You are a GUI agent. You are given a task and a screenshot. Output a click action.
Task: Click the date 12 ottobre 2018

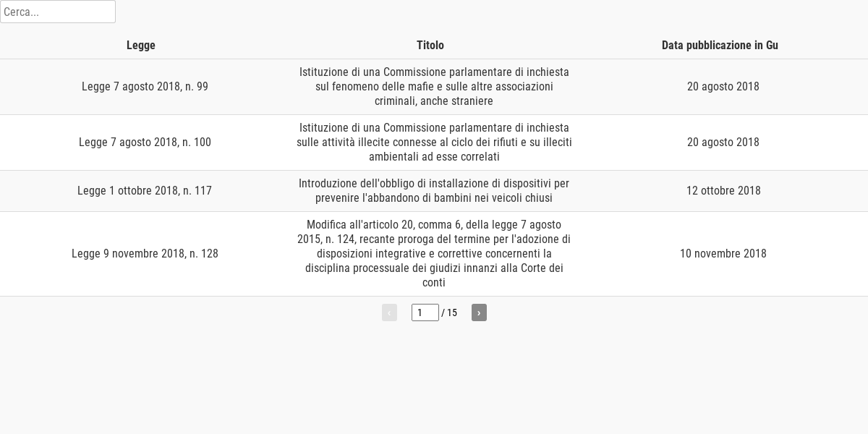[x=723, y=191]
